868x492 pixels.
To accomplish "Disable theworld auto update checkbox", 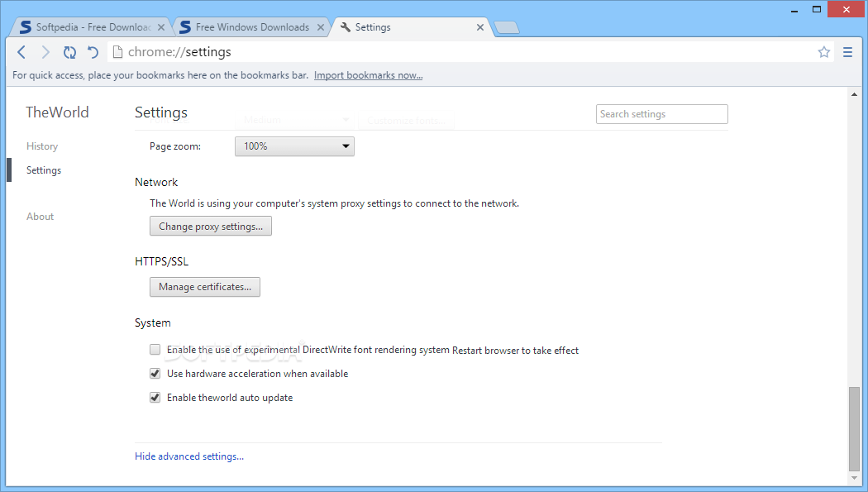I will [x=155, y=398].
